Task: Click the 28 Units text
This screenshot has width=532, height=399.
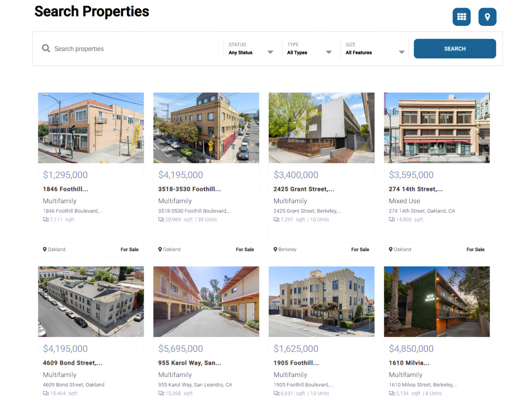Action: 207,219
